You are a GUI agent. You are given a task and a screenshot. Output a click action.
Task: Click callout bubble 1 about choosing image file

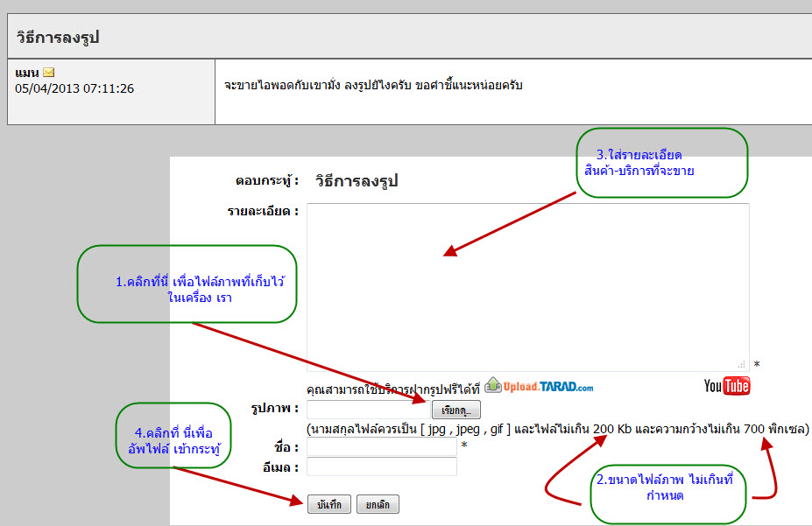tap(187, 284)
